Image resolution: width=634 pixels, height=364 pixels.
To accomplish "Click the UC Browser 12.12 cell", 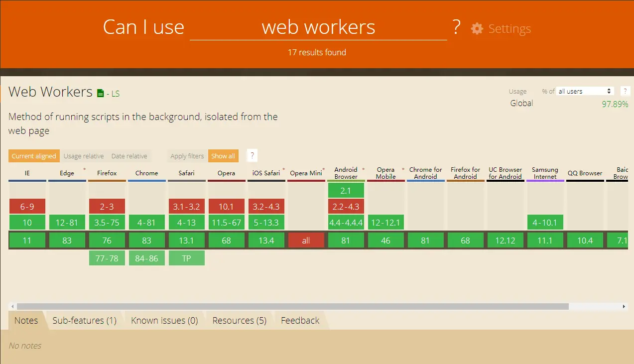I will coord(506,241).
